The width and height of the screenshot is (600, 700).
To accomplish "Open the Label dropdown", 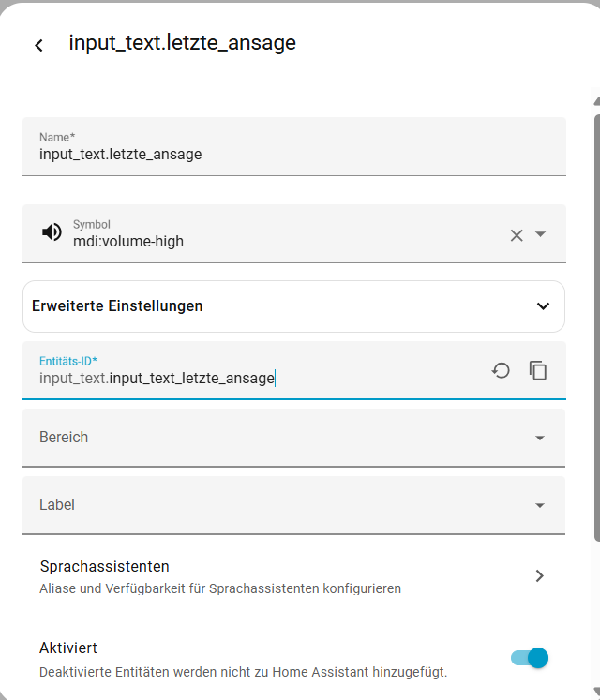I will (539, 505).
